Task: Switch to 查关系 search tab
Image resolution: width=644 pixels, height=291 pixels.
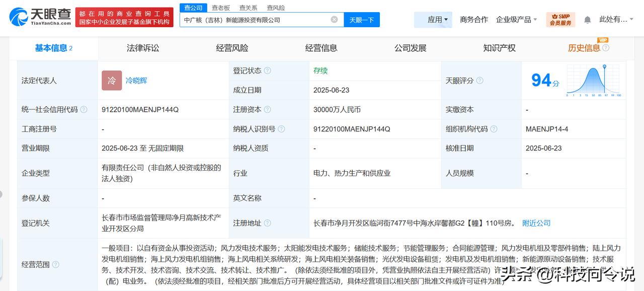Action: [248, 8]
